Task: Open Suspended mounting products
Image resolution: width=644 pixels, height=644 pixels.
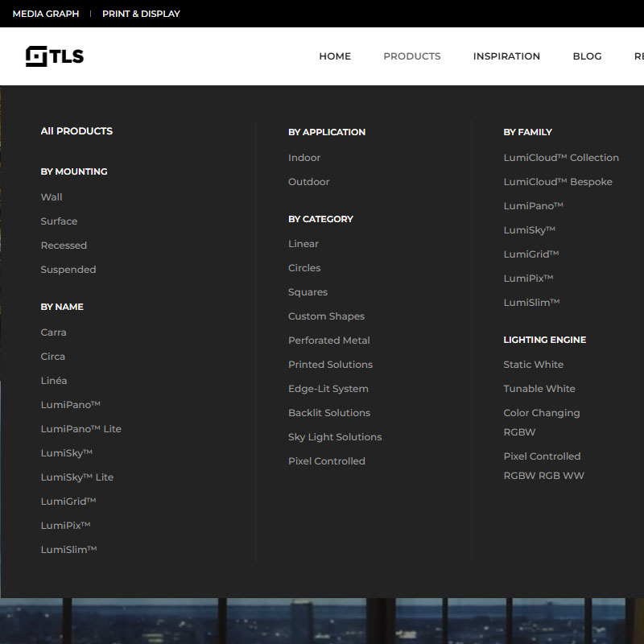Action: tap(68, 270)
